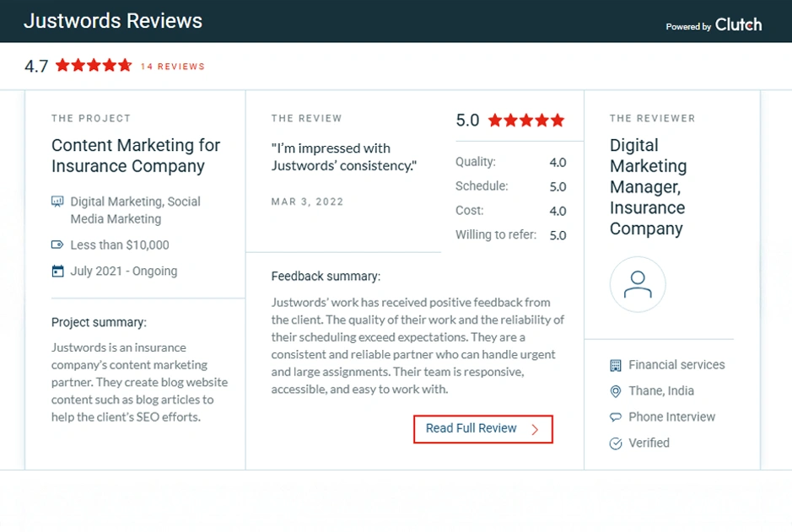The image size is (792, 532).
Task: Open the Clutch logo link
Action: click(738, 24)
